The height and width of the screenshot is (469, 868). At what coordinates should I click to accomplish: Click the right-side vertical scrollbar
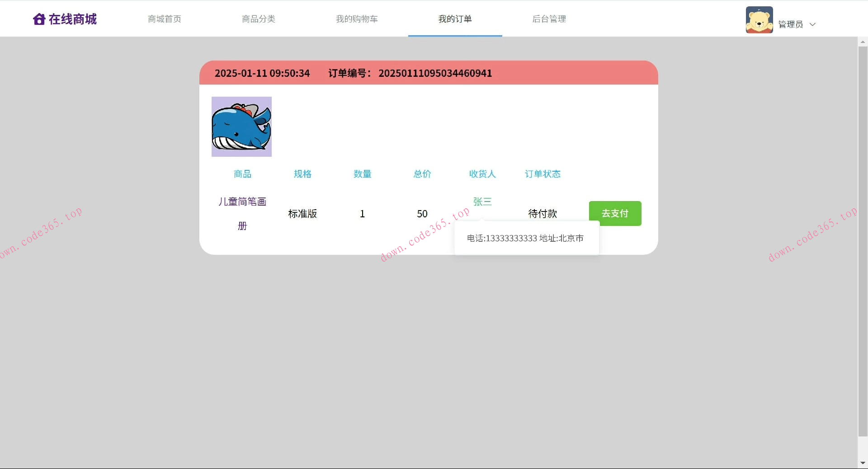point(863,226)
